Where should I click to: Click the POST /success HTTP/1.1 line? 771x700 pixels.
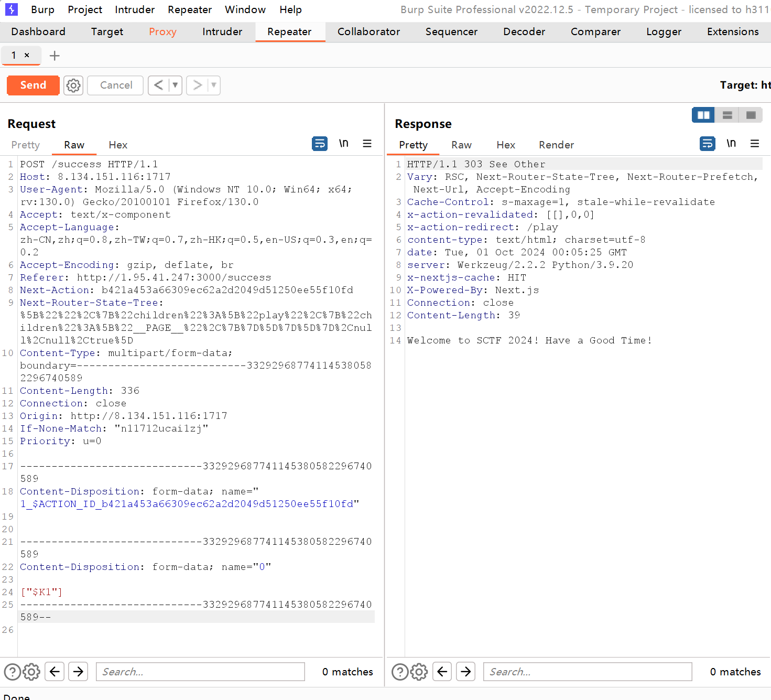pos(89,164)
